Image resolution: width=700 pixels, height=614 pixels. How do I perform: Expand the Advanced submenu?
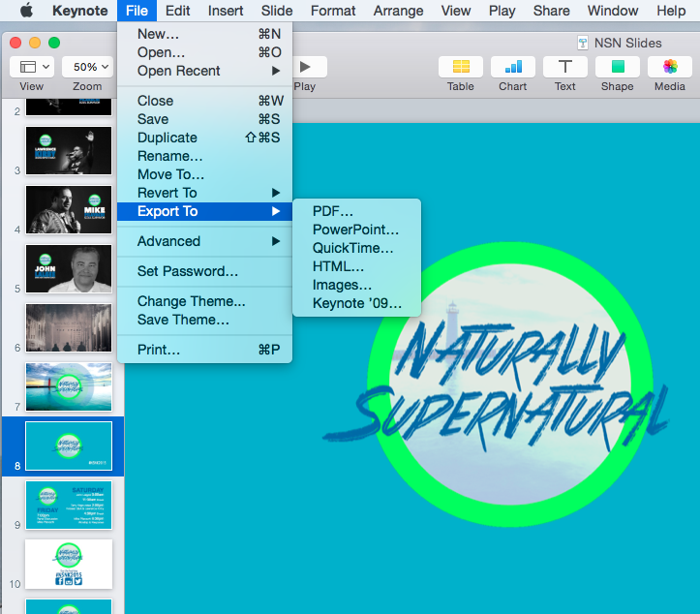pyautogui.click(x=205, y=241)
